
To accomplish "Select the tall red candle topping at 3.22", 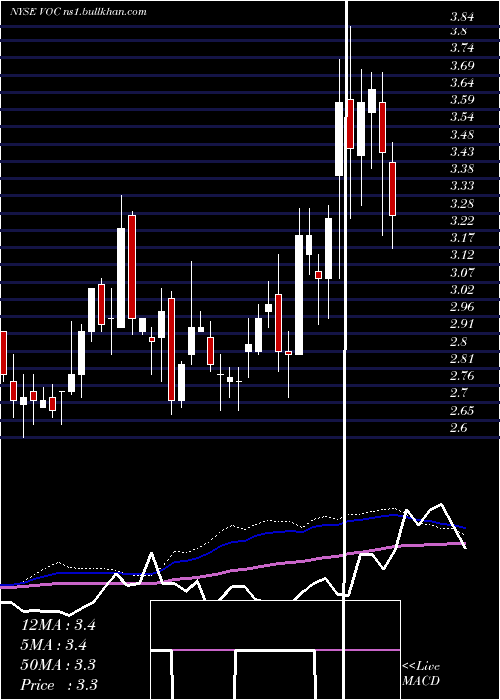I will [x=132, y=267].
